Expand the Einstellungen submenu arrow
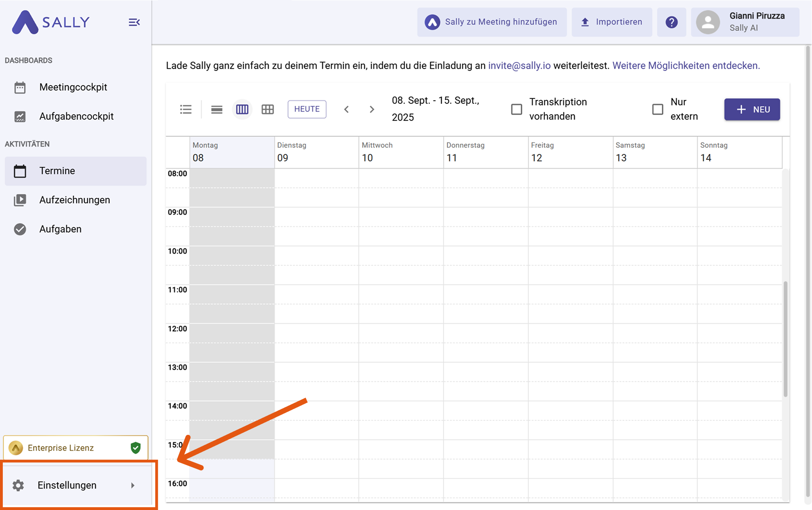812x510 pixels. (x=133, y=485)
